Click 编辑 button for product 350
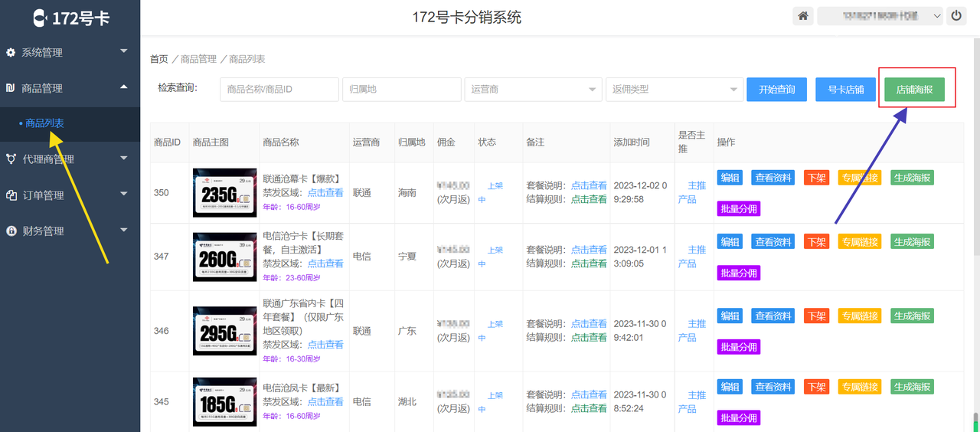This screenshot has width=980, height=432. 730,178
